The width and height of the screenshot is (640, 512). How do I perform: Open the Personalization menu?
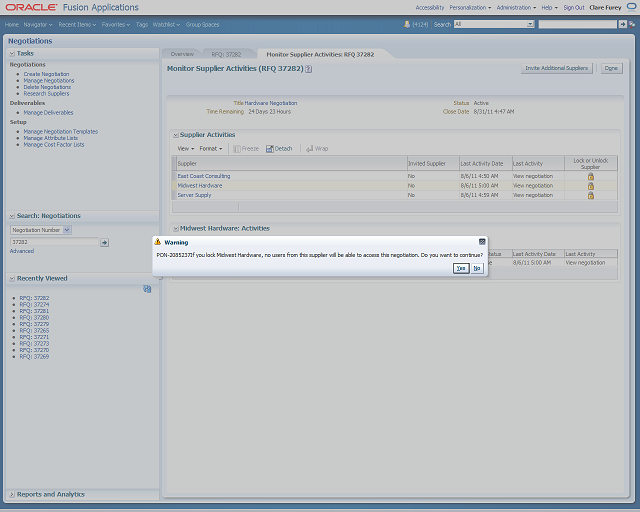(470, 7)
